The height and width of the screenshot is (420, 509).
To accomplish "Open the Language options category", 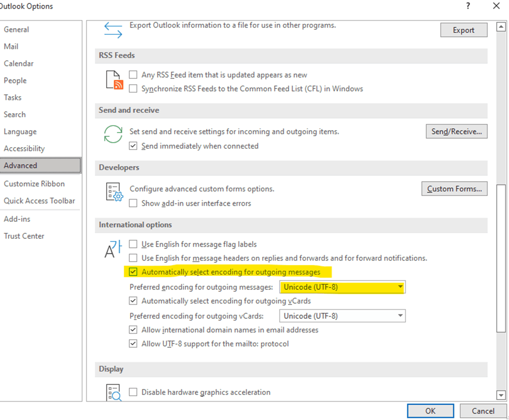I will (x=40, y=132).
